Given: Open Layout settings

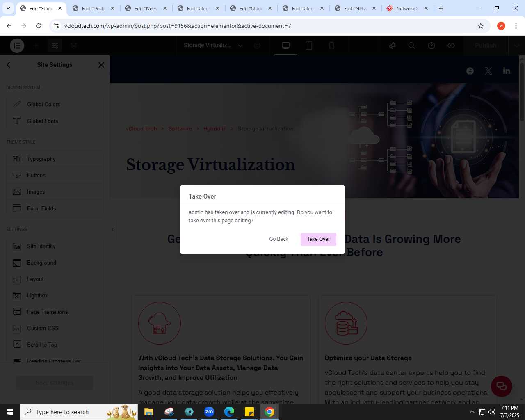Looking at the screenshot, I should 55,279.
